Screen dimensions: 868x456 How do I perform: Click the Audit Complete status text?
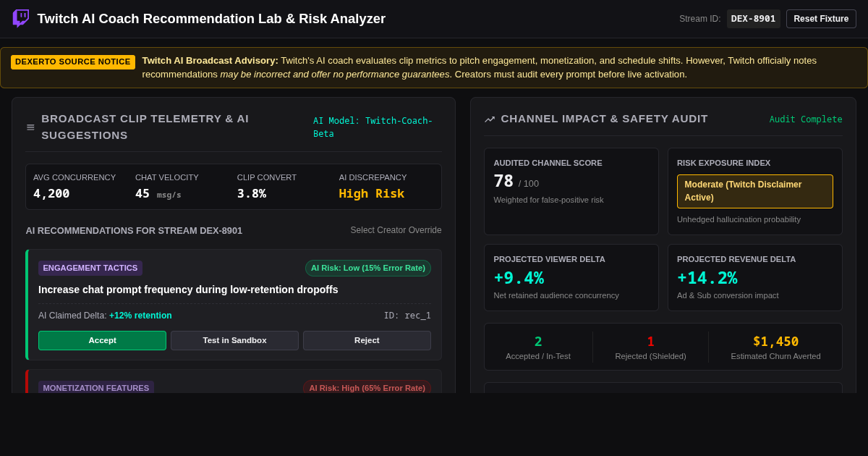point(806,119)
